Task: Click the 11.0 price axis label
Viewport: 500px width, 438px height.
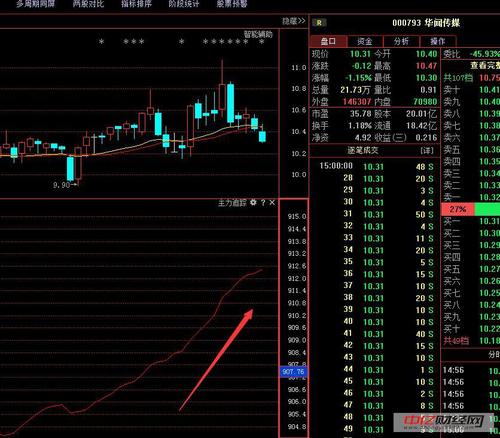Action: [x=299, y=68]
